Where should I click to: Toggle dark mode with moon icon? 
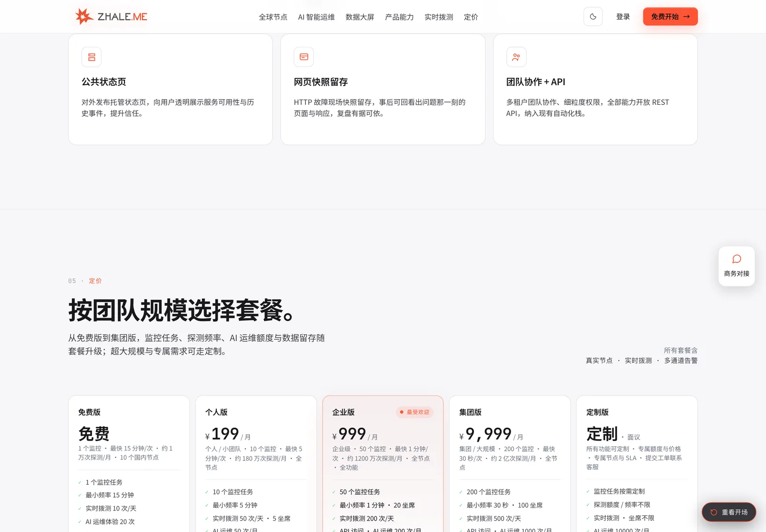[593, 17]
